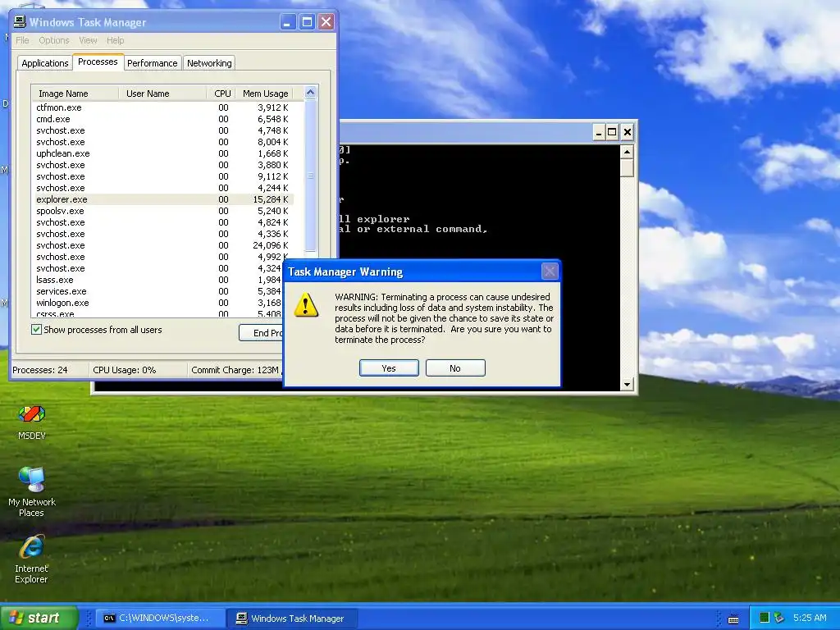The width and height of the screenshot is (840, 630).
Task: Switch to the command prompt taskbar button
Action: pos(159,618)
